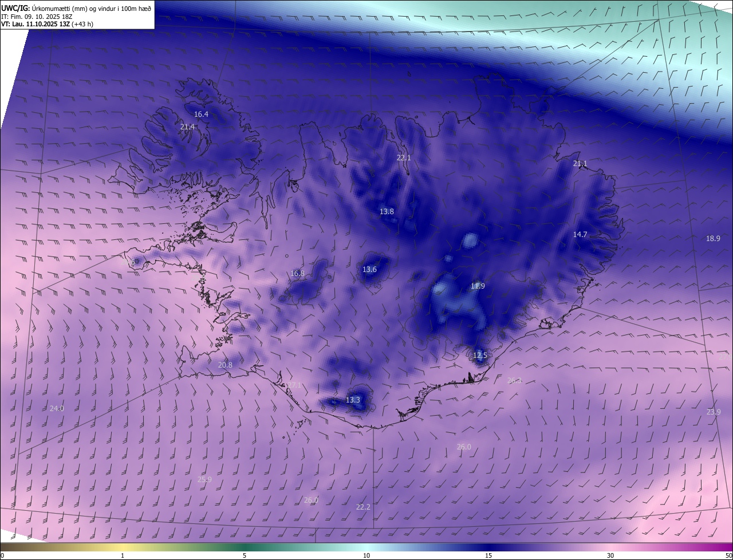
Task: Click the 12.5 value on the map
Action: click(x=480, y=356)
